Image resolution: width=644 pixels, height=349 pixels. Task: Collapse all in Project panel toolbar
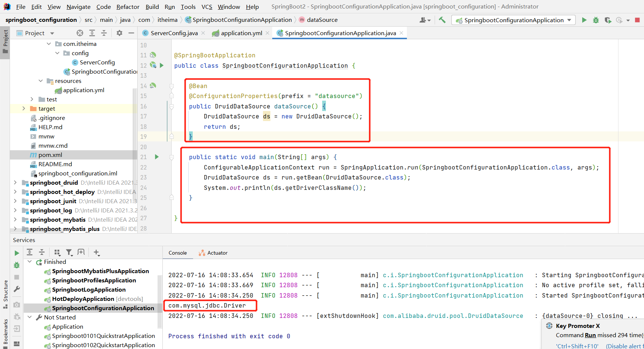click(x=104, y=33)
